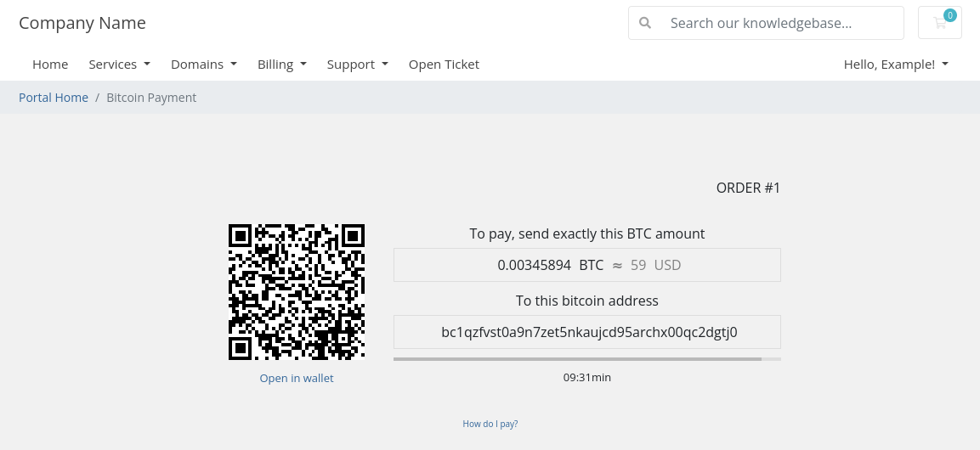The height and width of the screenshot is (450, 980).
Task: Click the Company Name logo text
Action: [x=82, y=23]
